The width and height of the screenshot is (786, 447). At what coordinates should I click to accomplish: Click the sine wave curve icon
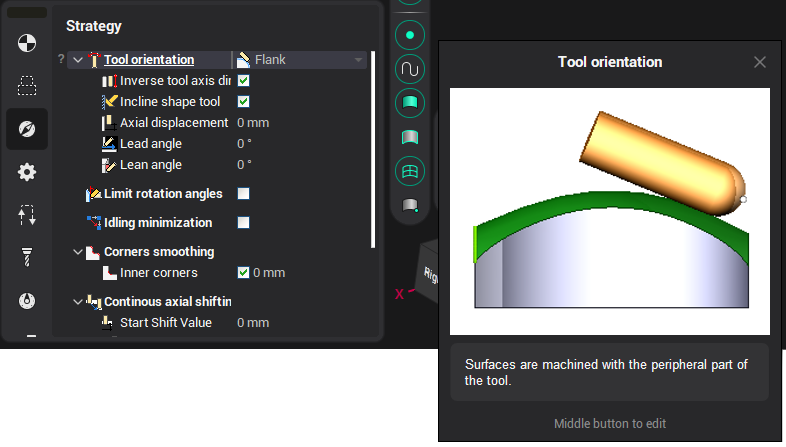click(411, 69)
